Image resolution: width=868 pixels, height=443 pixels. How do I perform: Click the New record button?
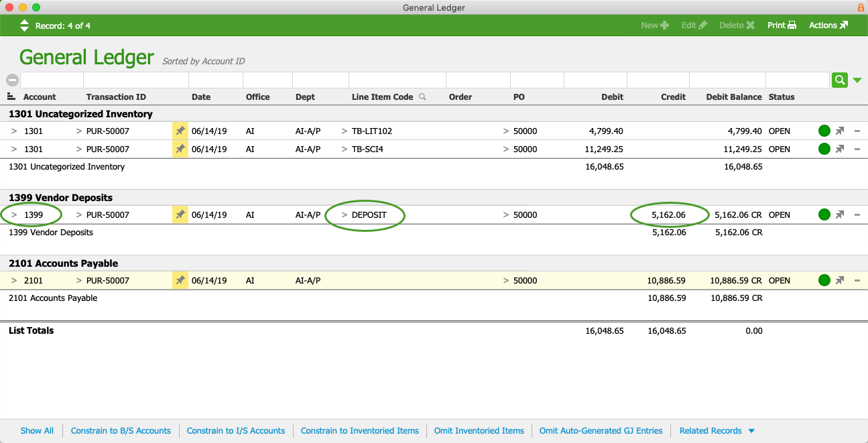pyautogui.click(x=655, y=25)
